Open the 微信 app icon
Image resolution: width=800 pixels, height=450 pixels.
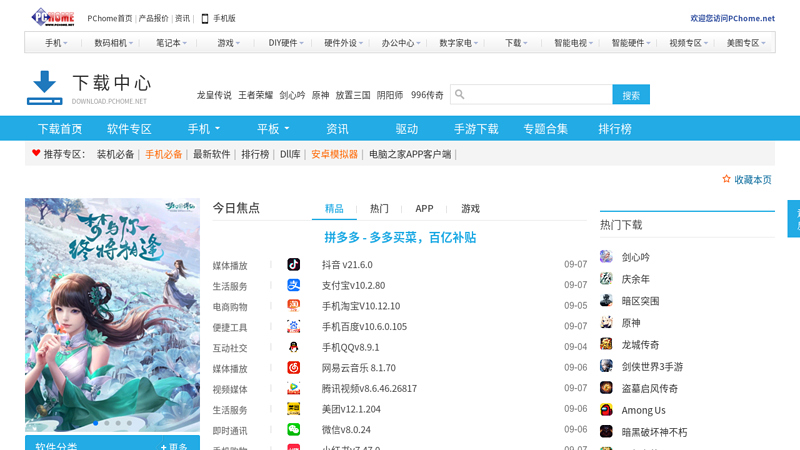[x=293, y=430]
